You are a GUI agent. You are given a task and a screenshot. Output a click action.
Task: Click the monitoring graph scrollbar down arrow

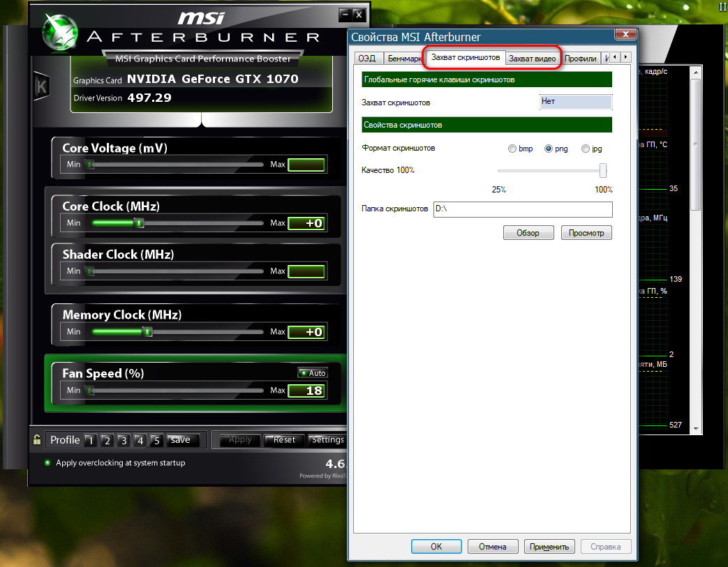695,429
